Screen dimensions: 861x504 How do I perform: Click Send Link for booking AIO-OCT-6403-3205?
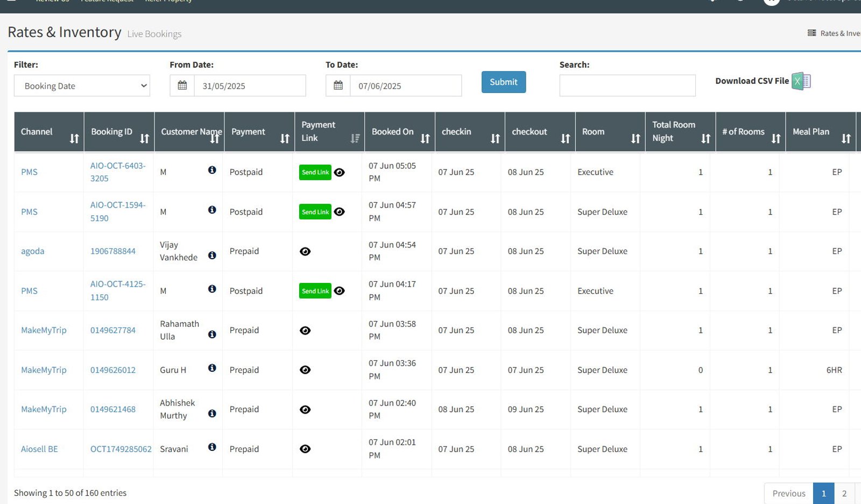click(x=315, y=172)
